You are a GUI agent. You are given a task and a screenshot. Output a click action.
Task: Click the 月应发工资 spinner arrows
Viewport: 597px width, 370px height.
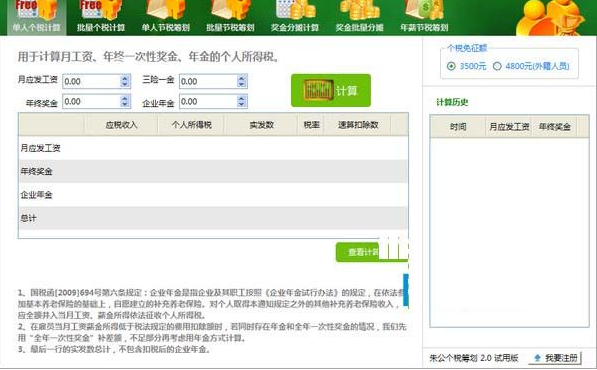click(125, 81)
